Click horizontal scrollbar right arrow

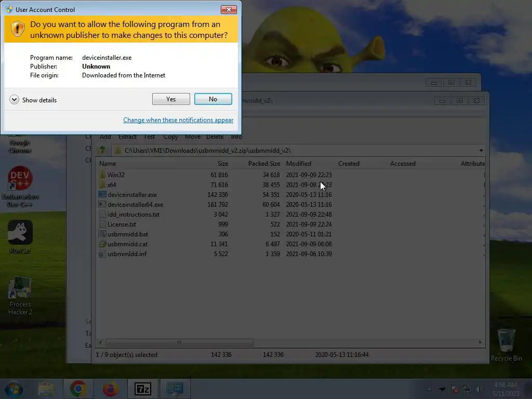pos(480,342)
